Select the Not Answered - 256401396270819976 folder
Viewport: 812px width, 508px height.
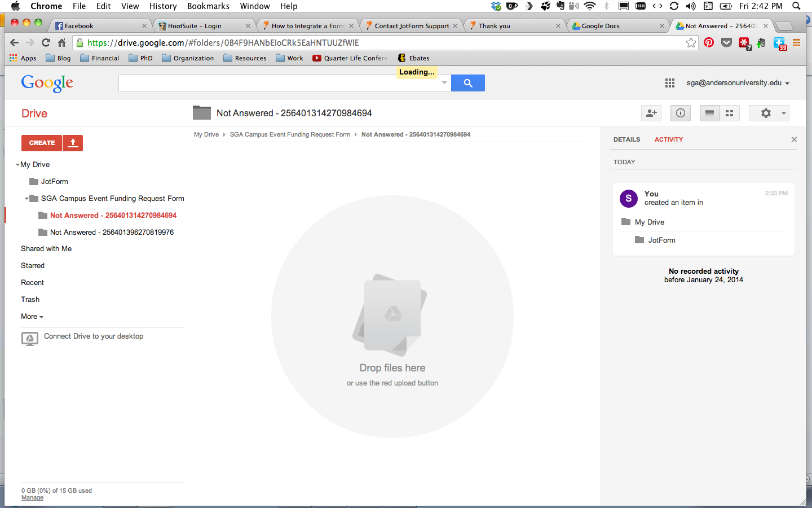pos(112,232)
